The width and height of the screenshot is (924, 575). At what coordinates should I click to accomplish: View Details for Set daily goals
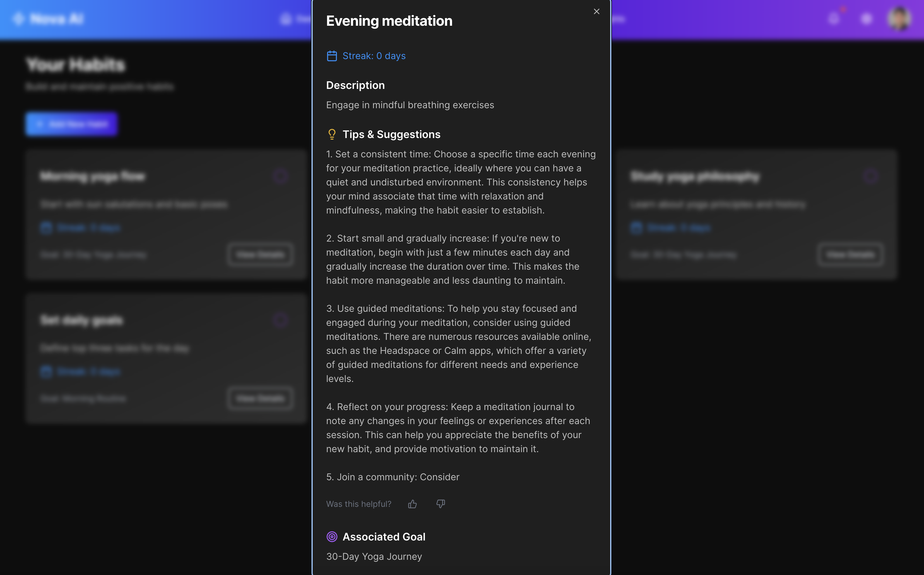(x=260, y=398)
